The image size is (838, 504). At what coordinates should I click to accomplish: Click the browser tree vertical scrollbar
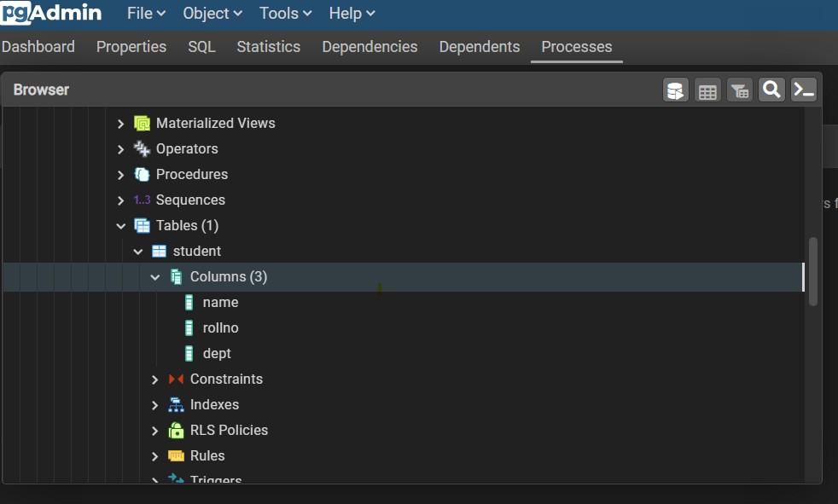click(813, 271)
